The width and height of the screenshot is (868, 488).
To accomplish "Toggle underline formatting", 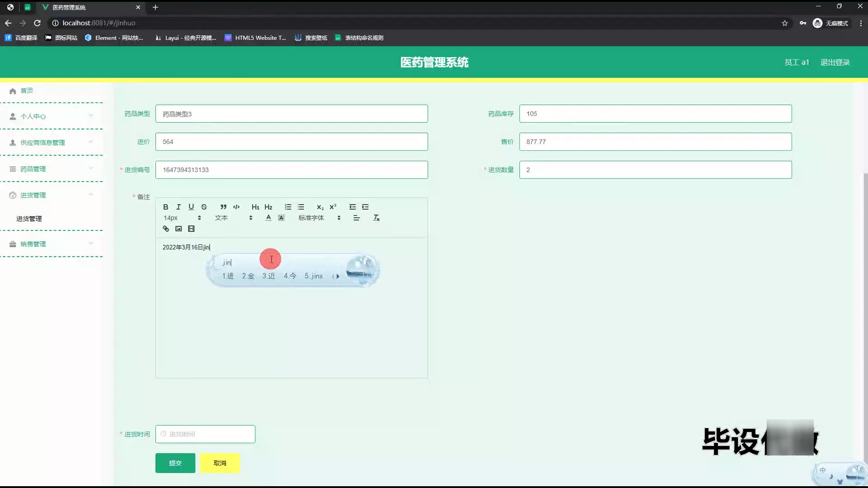I will point(191,207).
